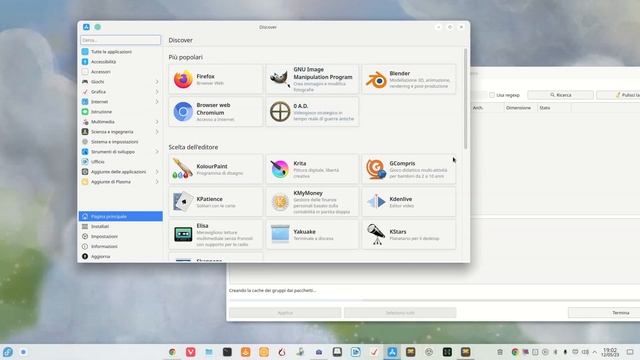
Task: Open the application launcher in the taskbar
Action: click(x=8, y=352)
